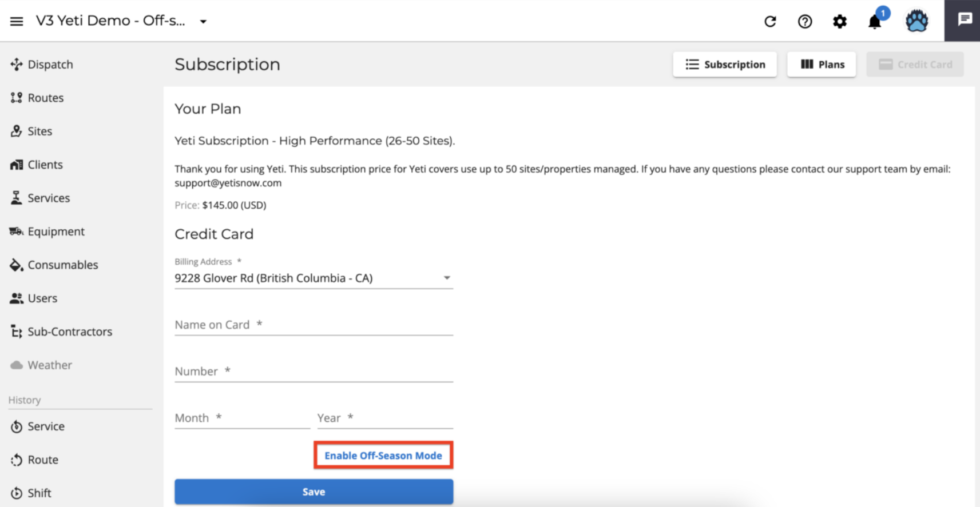Click the Weather cloud icon
This screenshot has width=980, height=507.
(x=16, y=365)
